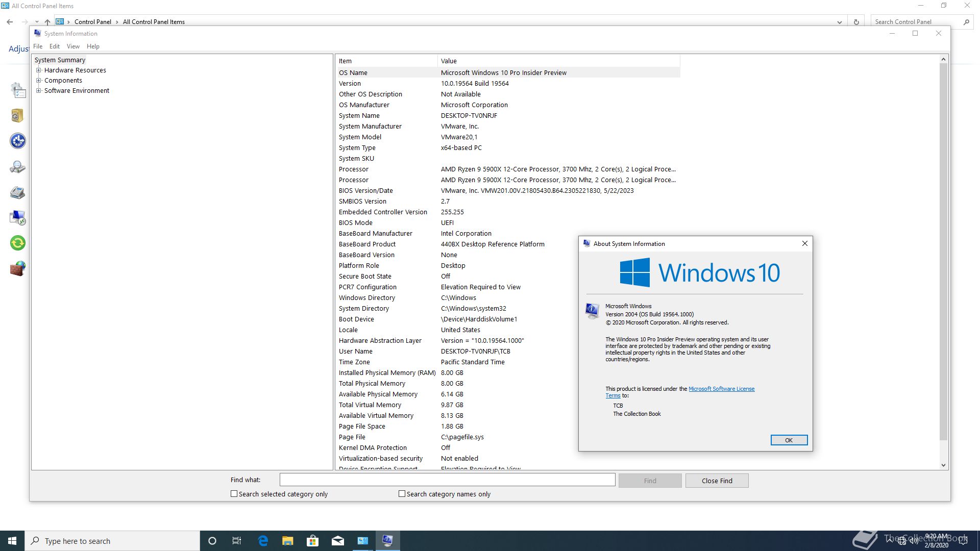Switch to Control Panel taskbar button
Image resolution: width=980 pixels, height=551 pixels.
363,541
